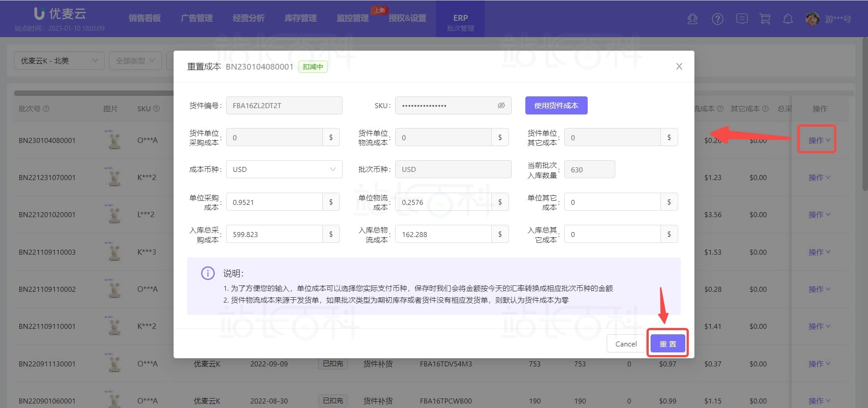Click the user avatar in top bar

812,19
